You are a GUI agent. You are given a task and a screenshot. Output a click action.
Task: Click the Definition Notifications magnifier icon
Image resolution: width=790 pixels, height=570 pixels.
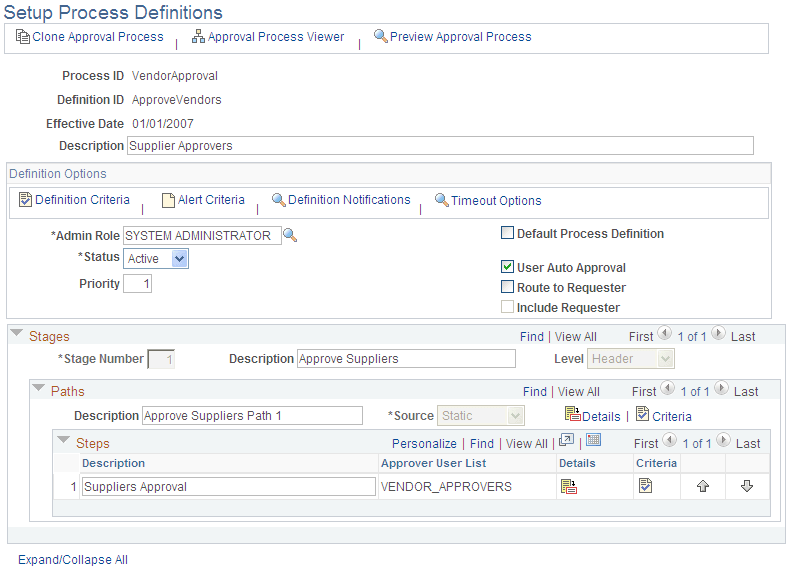click(x=279, y=200)
